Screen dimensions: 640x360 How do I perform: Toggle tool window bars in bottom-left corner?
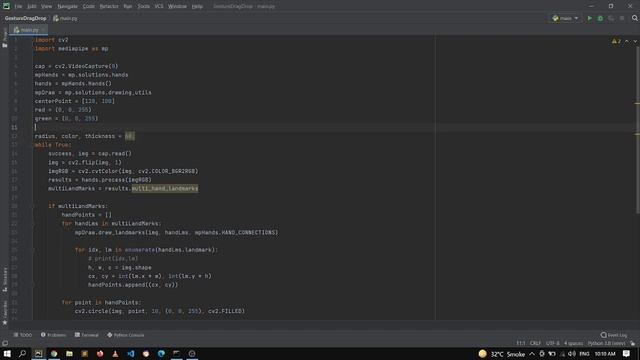4,343
